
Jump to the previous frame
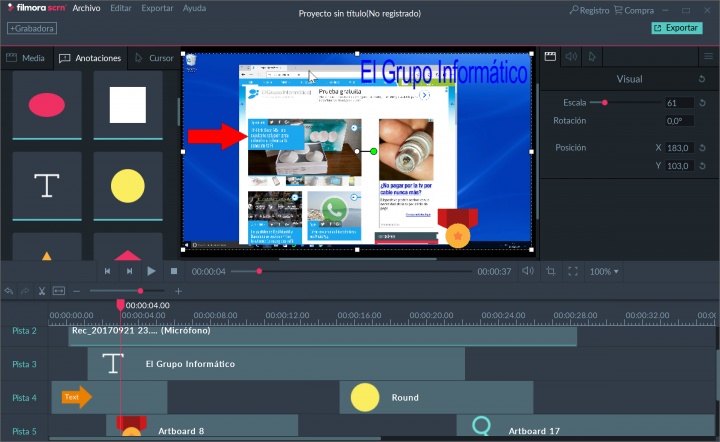107,271
